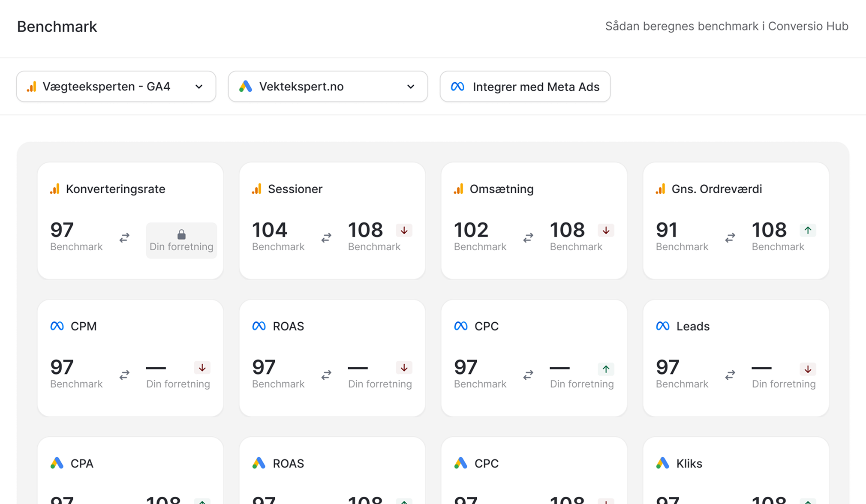
Task: Click the Meta logo beside CPM
Action: (x=57, y=326)
